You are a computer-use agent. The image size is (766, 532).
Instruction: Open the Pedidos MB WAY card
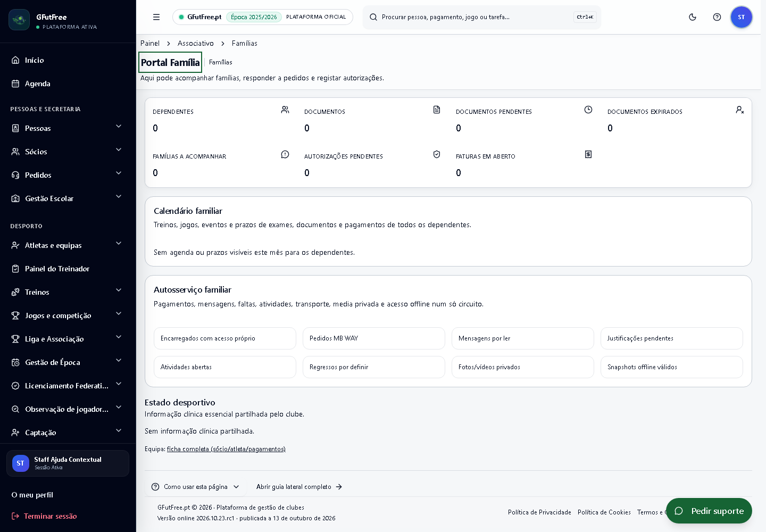point(374,338)
